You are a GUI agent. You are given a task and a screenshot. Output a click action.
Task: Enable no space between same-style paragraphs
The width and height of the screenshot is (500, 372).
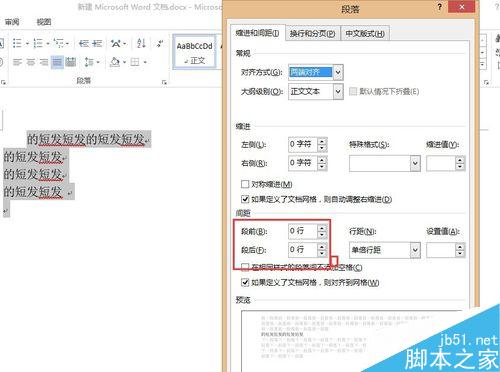click(245, 267)
